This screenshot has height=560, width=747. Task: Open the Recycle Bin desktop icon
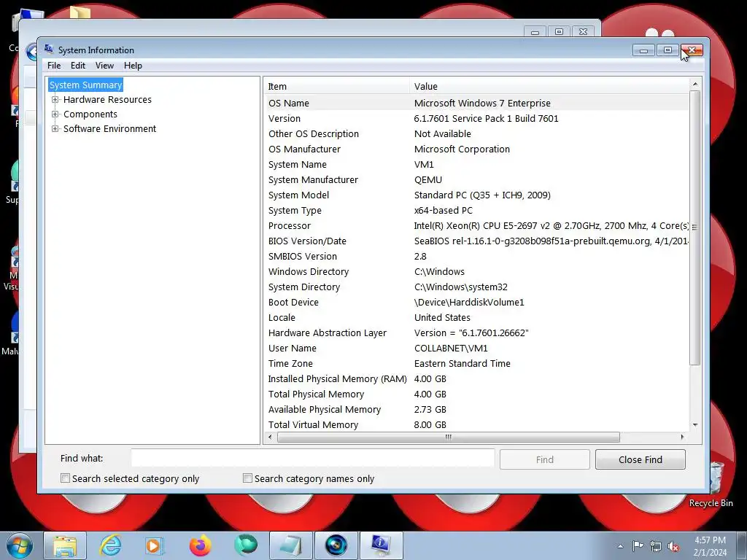coord(711,485)
